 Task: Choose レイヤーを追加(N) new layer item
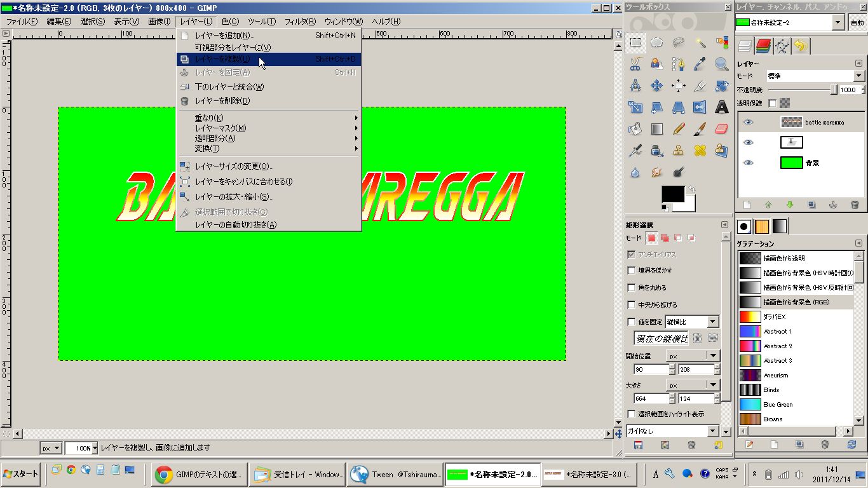pos(269,36)
